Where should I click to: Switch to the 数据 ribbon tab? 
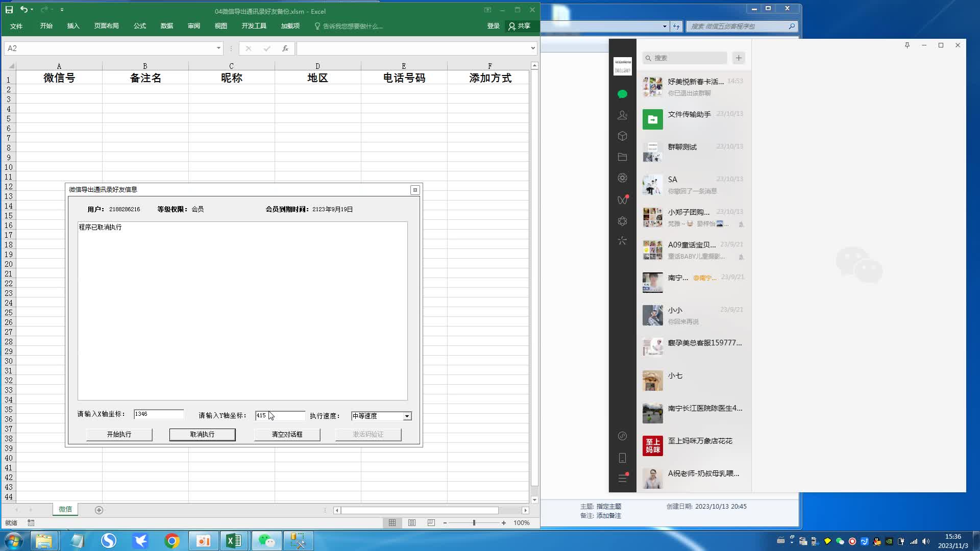coord(167,26)
